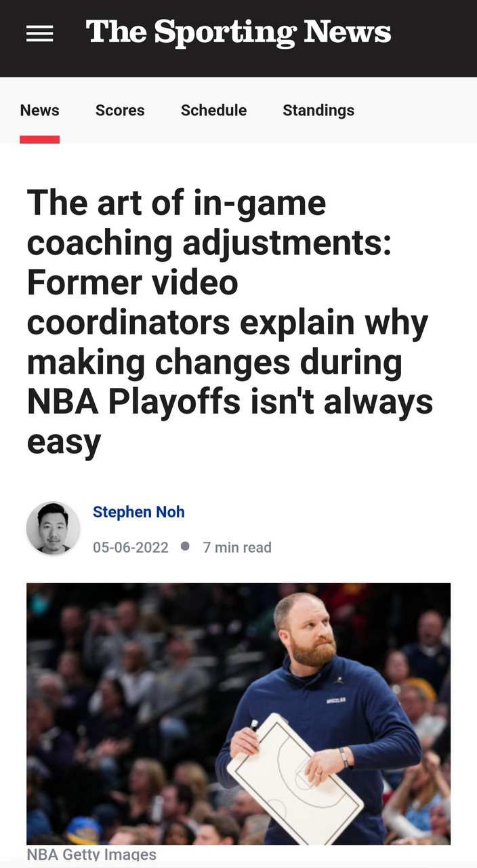The width and height of the screenshot is (477, 868).
Task: Click the NBA Getty Images caption
Action: [x=91, y=854]
